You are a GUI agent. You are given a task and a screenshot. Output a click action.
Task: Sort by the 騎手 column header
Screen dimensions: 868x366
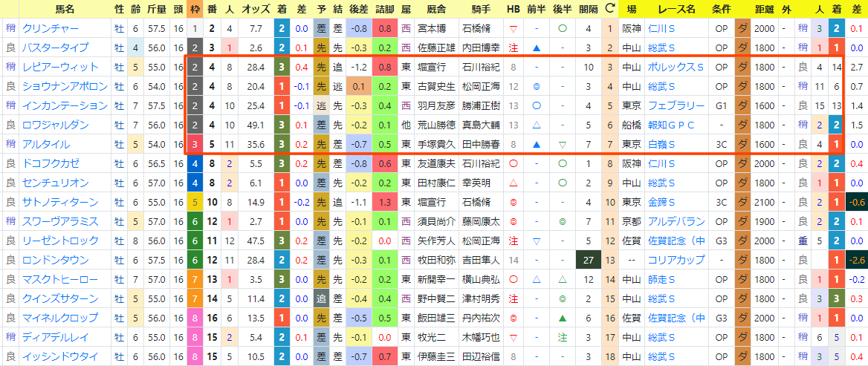coord(481,10)
